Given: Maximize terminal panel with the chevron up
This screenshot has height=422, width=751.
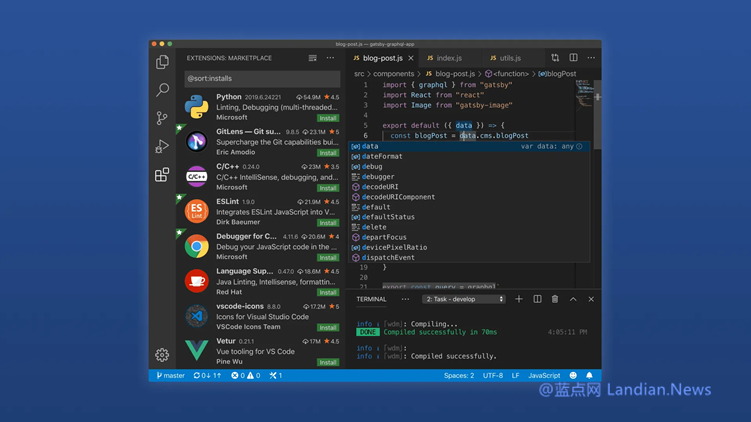Looking at the screenshot, I should coord(573,299).
